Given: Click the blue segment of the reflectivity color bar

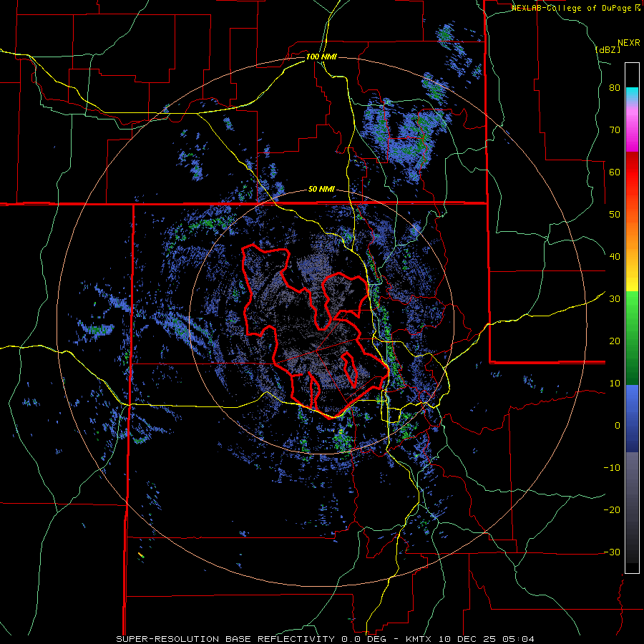Looking at the screenshot, I should (x=632, y=419).
